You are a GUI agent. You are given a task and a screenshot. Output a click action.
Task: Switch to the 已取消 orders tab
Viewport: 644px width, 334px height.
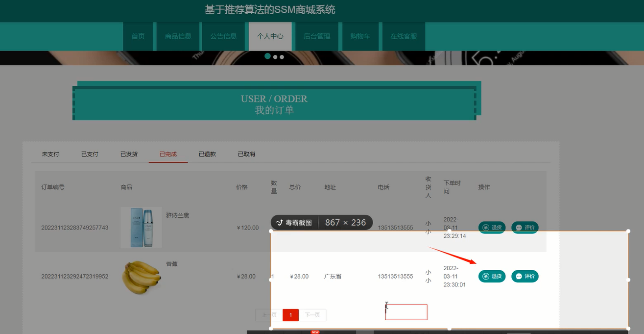[x=246, y=154]
